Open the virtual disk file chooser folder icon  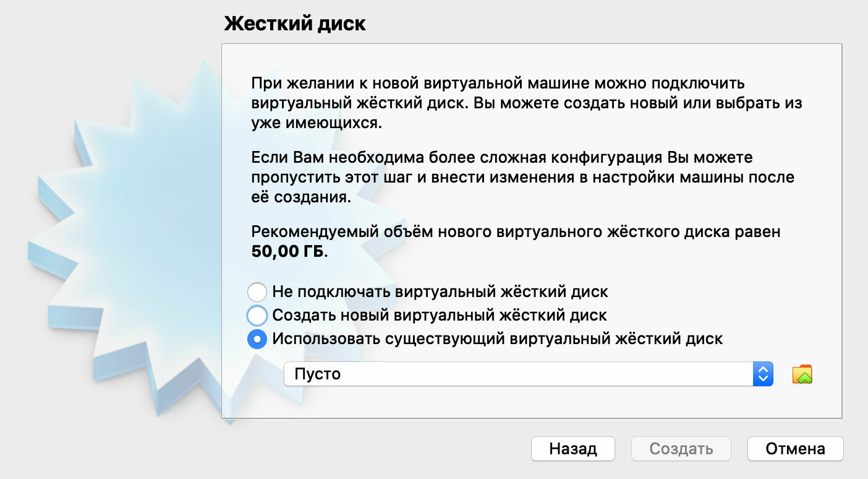pos(802,374)
